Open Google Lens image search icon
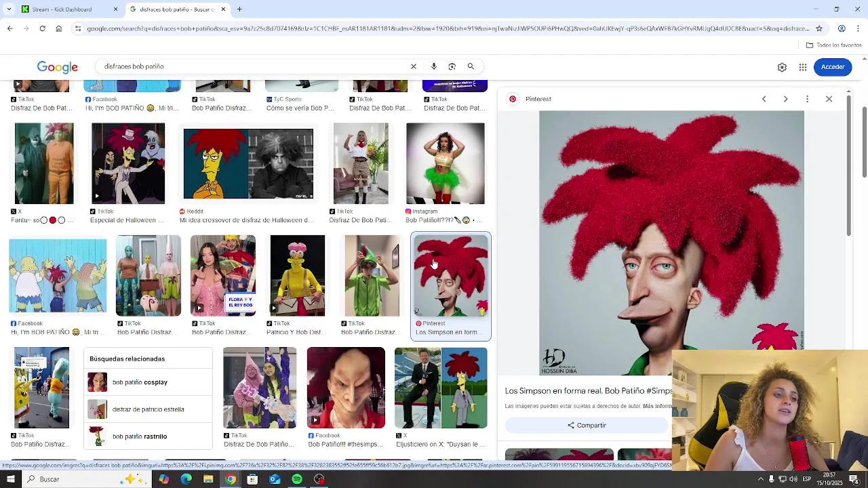The image size is (868, 488). [x=452, y=66]
